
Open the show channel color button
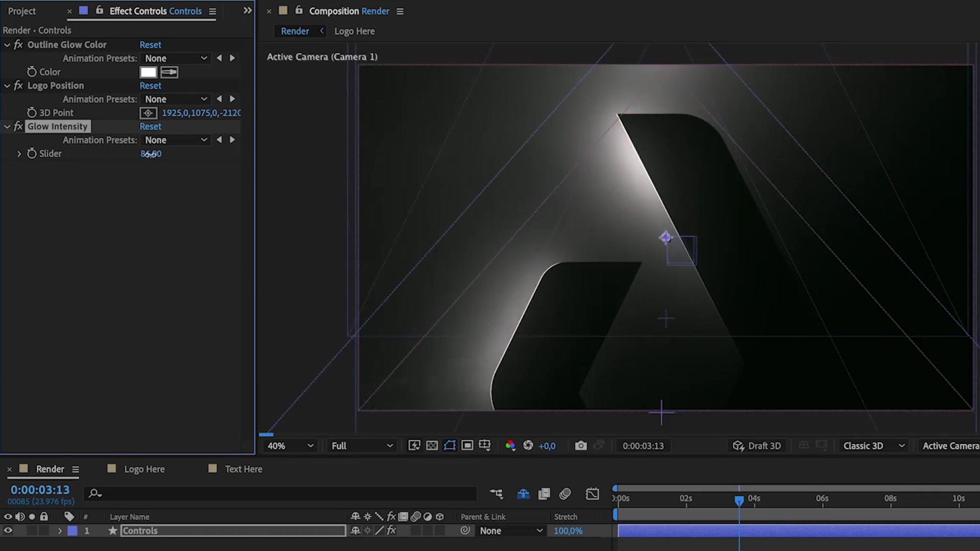pyautogui.click(x=510, y=445)
